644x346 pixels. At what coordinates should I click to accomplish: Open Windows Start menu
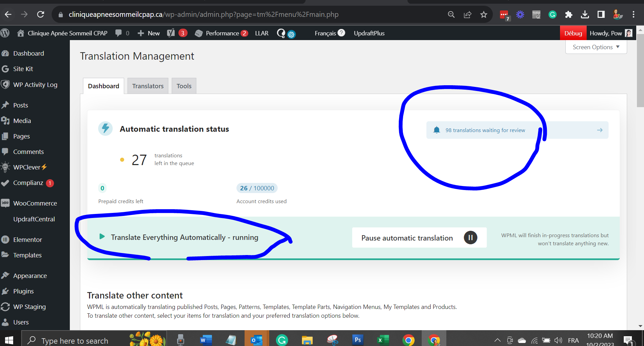[9, 340]
